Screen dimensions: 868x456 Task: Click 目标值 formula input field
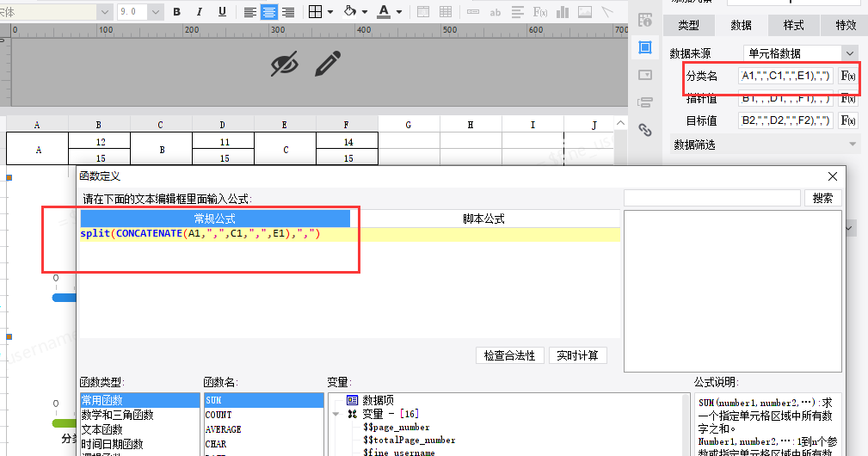coord(785,120)
